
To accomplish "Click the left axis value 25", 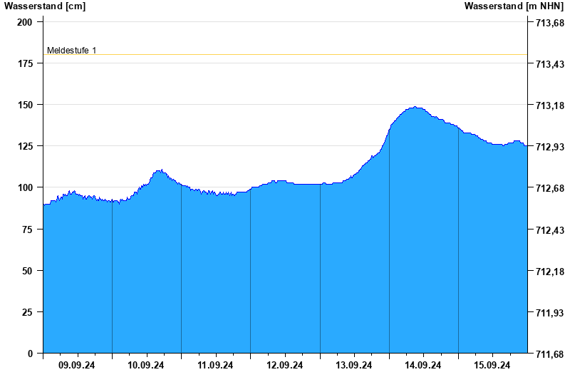I will (27, 312).
